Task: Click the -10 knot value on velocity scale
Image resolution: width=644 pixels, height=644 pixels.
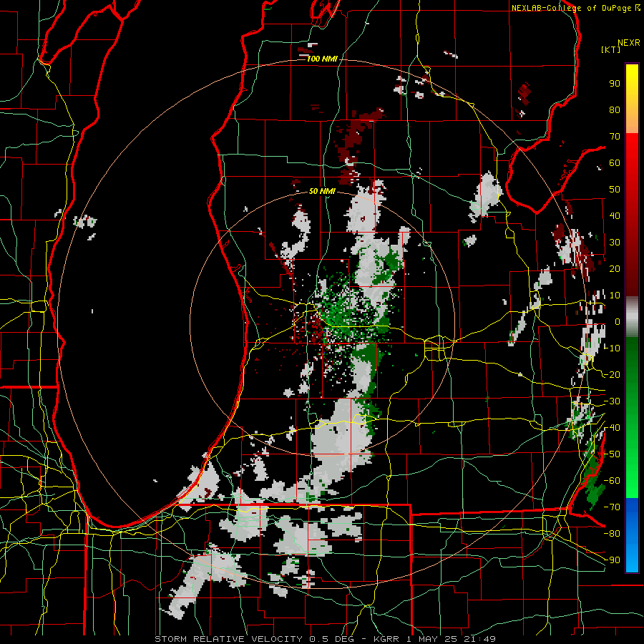Action: [x=612, y=348]
